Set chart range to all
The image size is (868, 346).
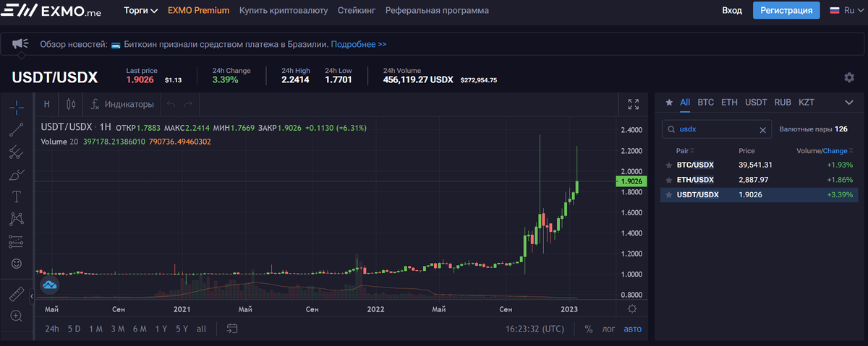pos(202,329)
